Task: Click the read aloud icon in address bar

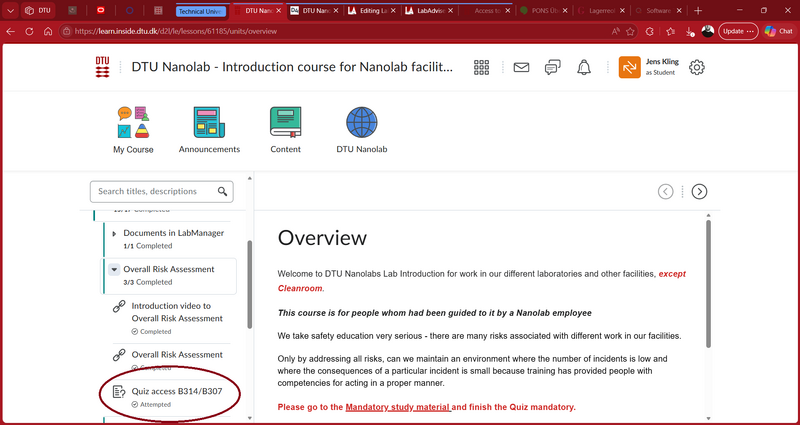Action: click(x=616, y=31)
